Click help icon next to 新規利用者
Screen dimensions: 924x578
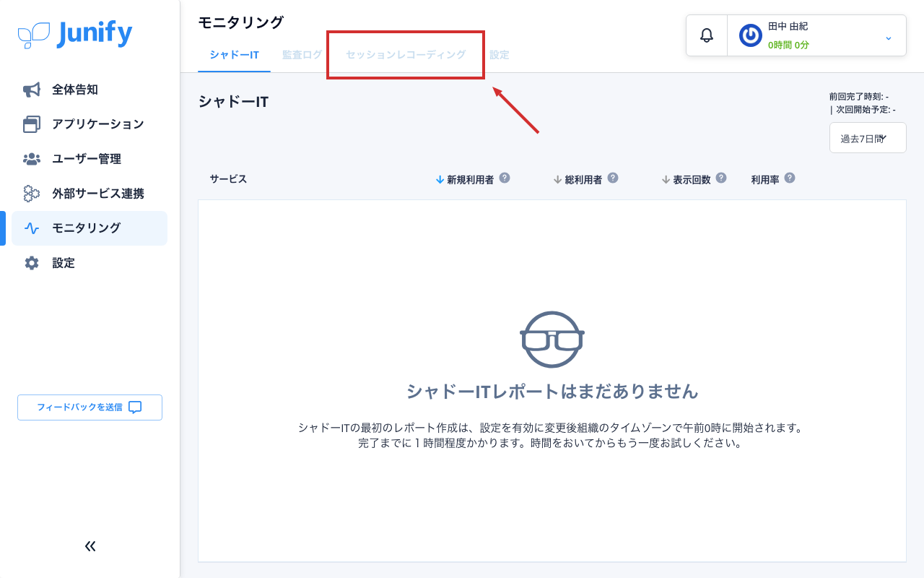point(505,178)
